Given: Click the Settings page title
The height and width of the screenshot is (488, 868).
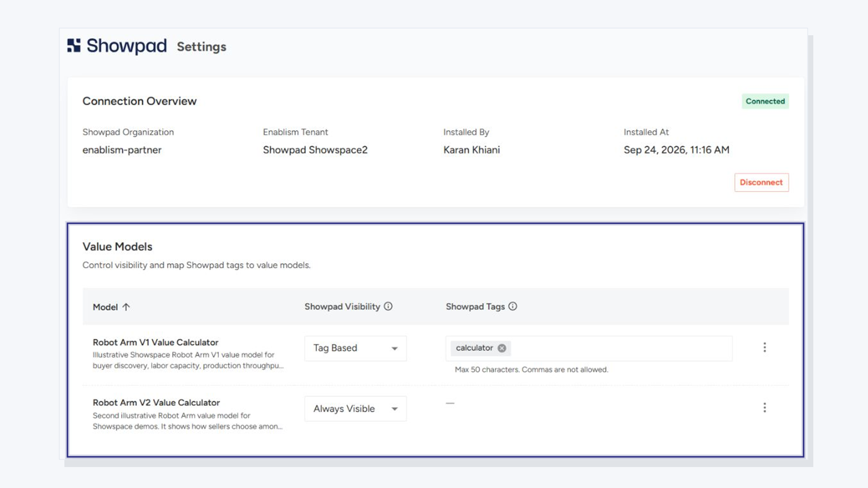Looking at the screenshot, I should click(201, 47).
